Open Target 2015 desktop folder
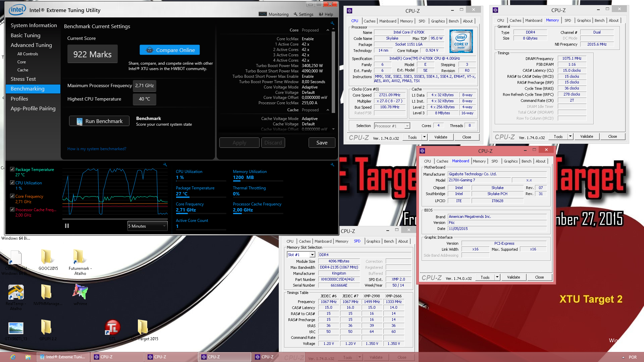The image size is (644, 362). (144, 330)
